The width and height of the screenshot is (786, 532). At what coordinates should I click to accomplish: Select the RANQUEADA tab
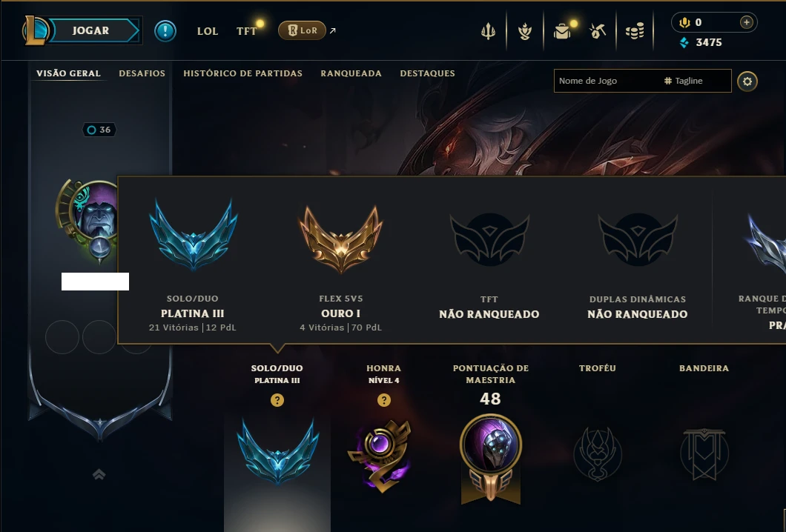coord(351,73)
